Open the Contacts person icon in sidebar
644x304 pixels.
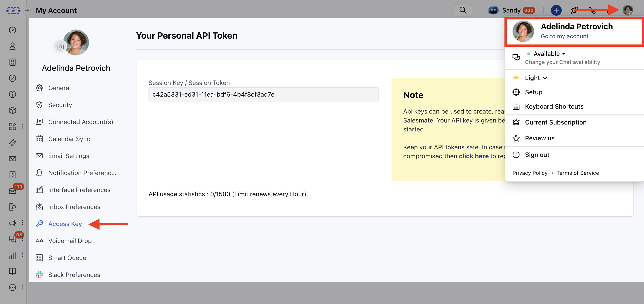tap(13, 46)
